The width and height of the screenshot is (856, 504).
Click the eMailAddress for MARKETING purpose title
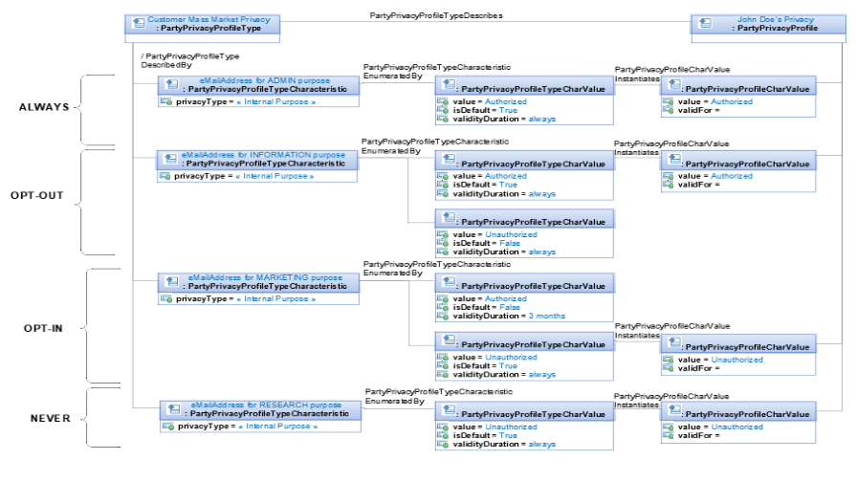[x=265, y=277]
